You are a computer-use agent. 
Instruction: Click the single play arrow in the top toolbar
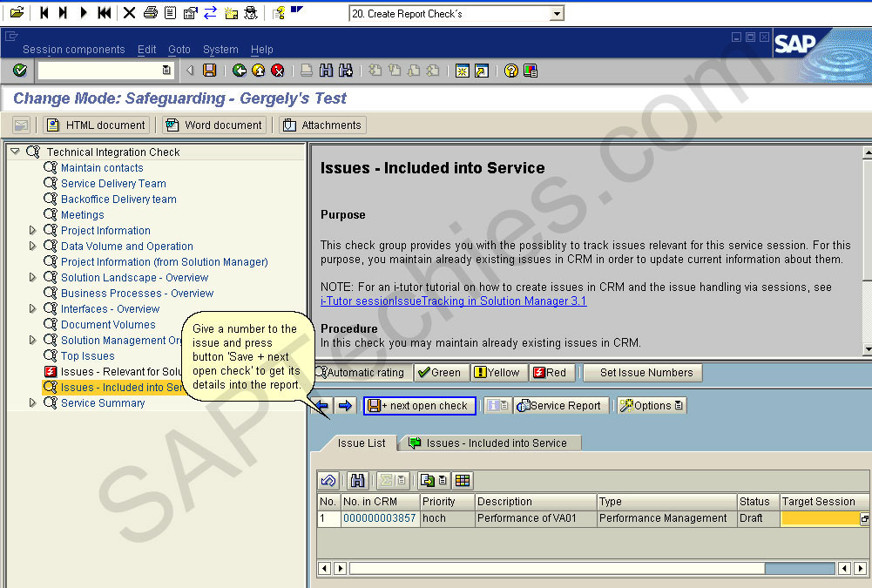pyautogui.click(x=84, y=13)
